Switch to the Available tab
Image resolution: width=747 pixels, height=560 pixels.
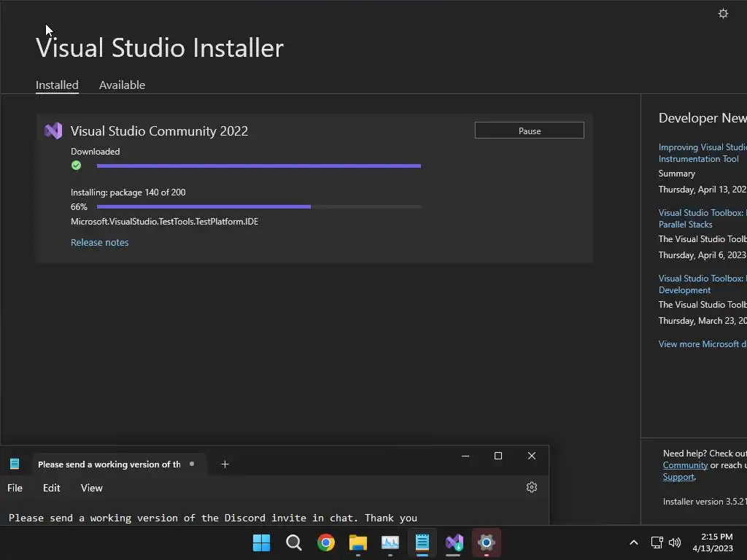click(x=122, y=85)
